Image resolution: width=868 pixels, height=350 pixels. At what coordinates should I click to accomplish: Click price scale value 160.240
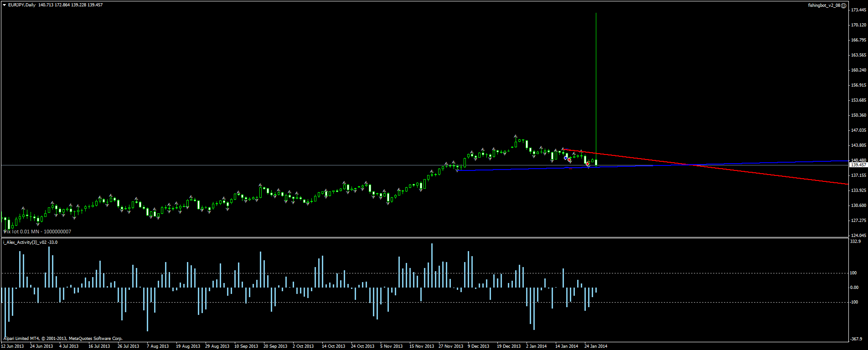point(858,70)
